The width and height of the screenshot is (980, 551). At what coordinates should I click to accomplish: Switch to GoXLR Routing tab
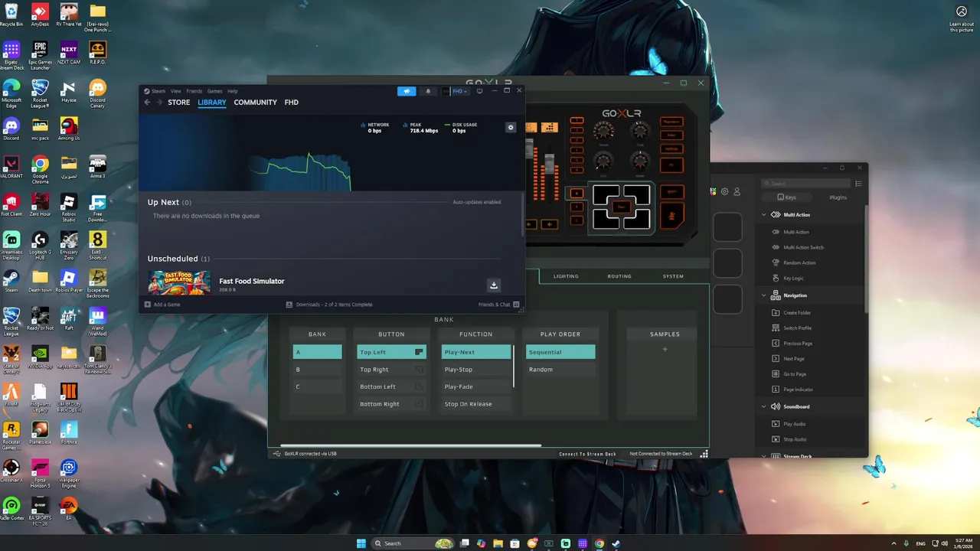point(619,276)
